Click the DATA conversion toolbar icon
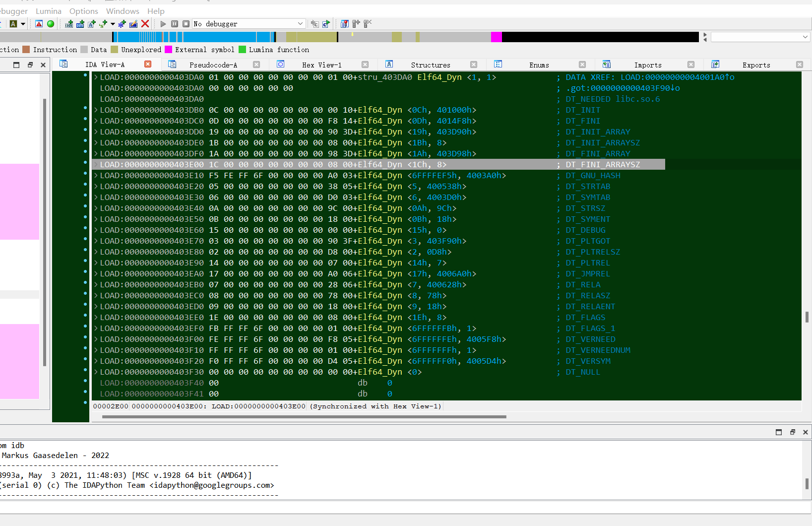Image resolution: width=812 pixels, height=526 pixels. [80, 24]
